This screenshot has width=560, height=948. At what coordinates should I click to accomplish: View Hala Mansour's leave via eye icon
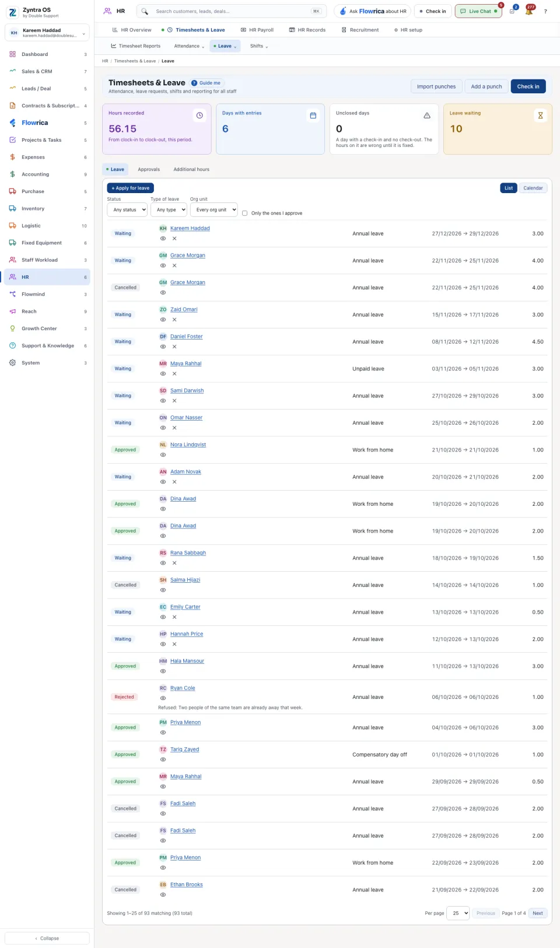point(163,671)
